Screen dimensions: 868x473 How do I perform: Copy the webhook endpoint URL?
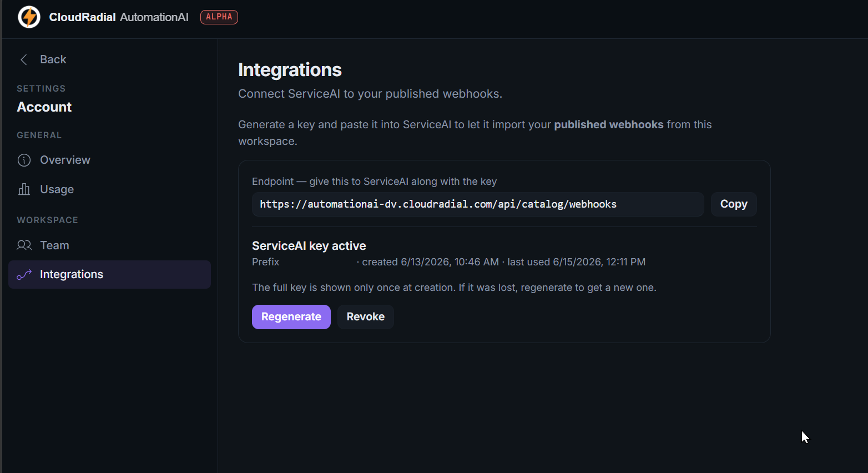coord(734,204)
